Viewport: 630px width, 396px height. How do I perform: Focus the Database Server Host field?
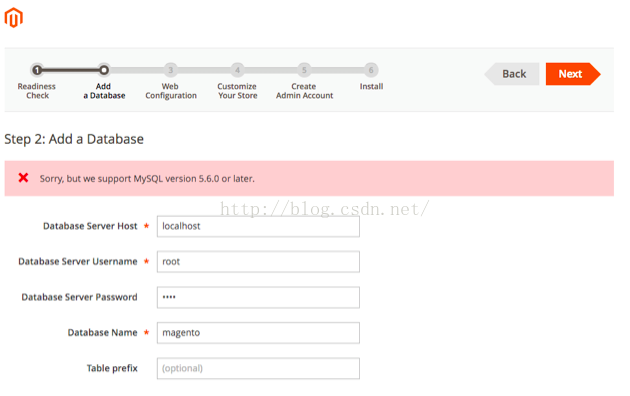click(x=258, y=226)
